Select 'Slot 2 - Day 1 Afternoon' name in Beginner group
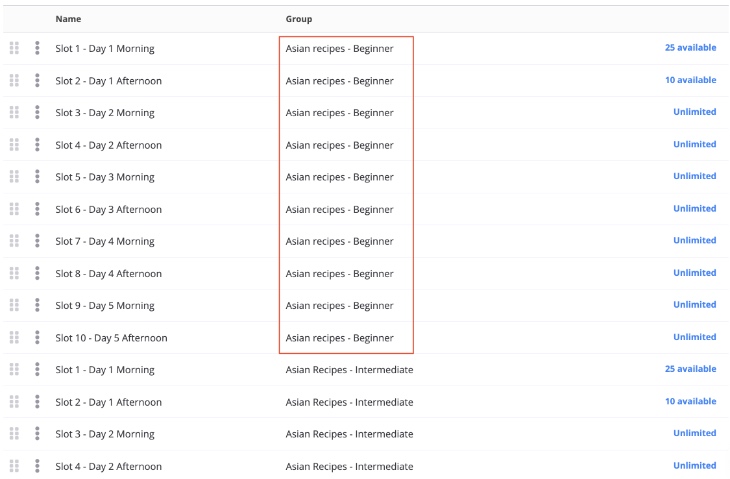The width and height of the screenshot is (730, 479). 108,81
